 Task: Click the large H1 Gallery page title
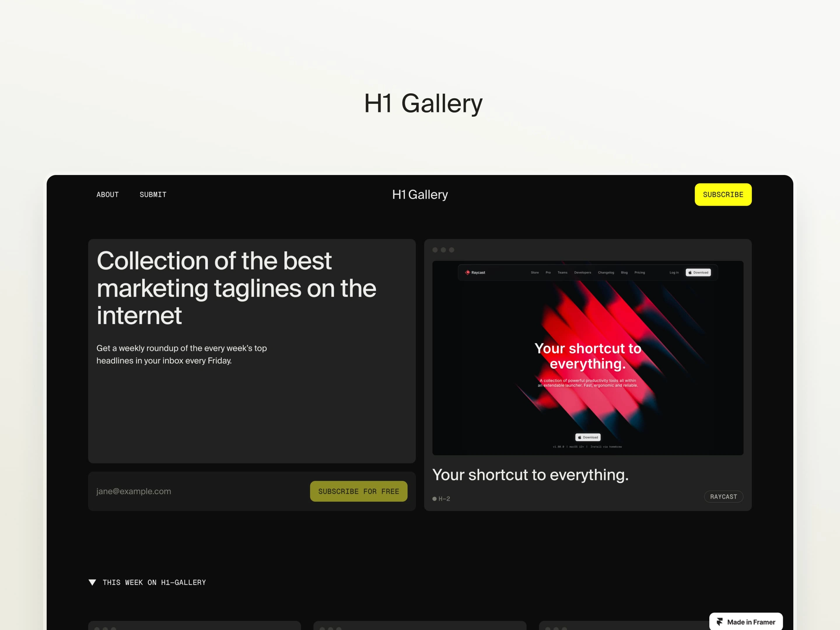pyautogui.click(x=423, y=103)
